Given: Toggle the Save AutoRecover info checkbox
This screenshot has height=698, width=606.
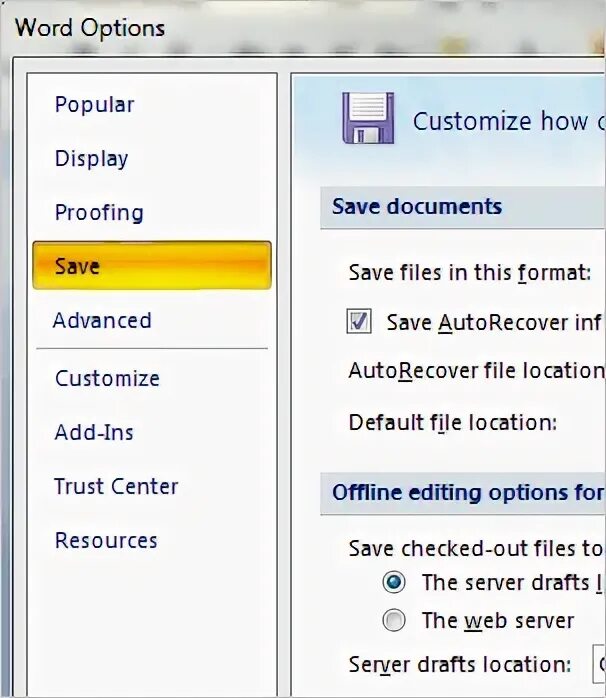Looking at the screenshot, I should point(359,321).
